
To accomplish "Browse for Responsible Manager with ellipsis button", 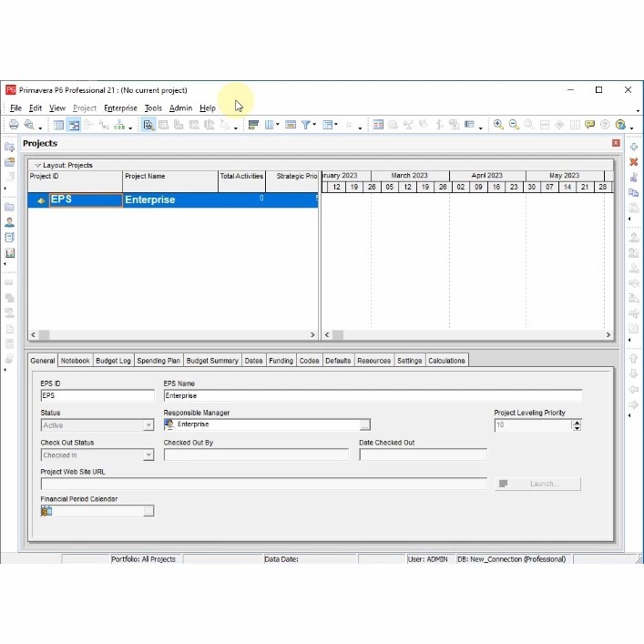I will pos(364,424).
